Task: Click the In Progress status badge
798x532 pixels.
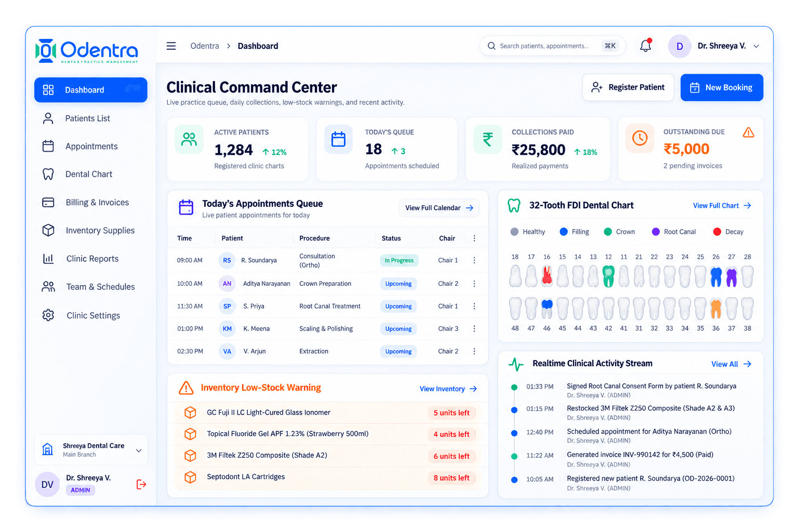Action: 399,260
